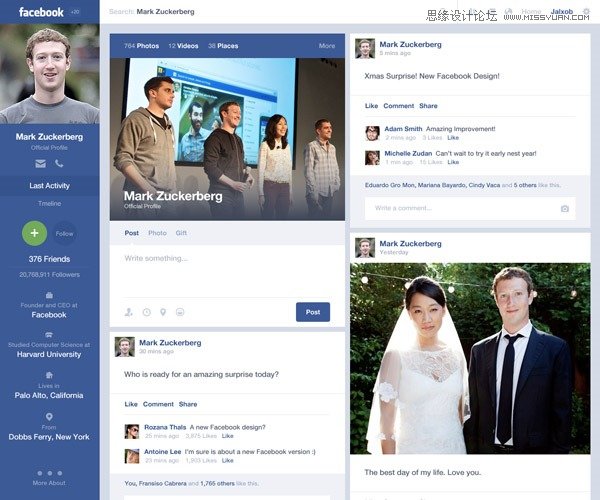
Task: Open Antoine Lee's profile name
Action: [162, 452]
